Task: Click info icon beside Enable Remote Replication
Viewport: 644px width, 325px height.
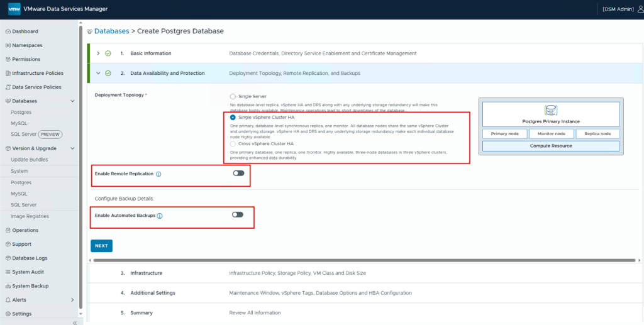Action: pos(158,174)
